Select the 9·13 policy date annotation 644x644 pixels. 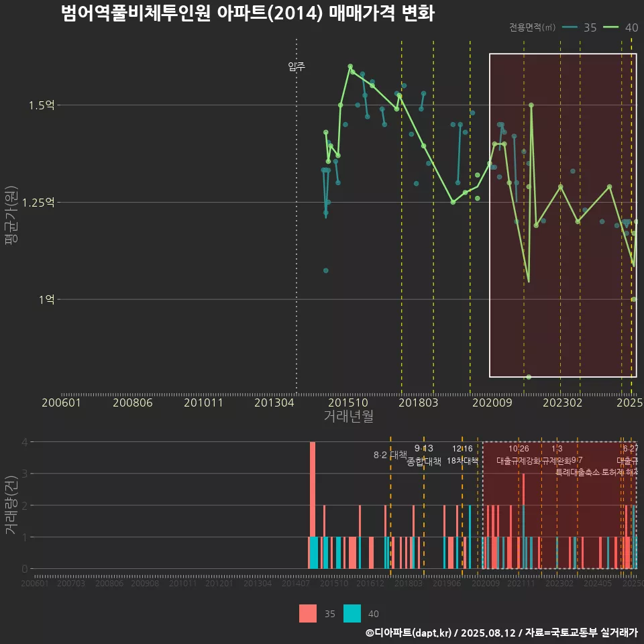click(x=424, y=449)
